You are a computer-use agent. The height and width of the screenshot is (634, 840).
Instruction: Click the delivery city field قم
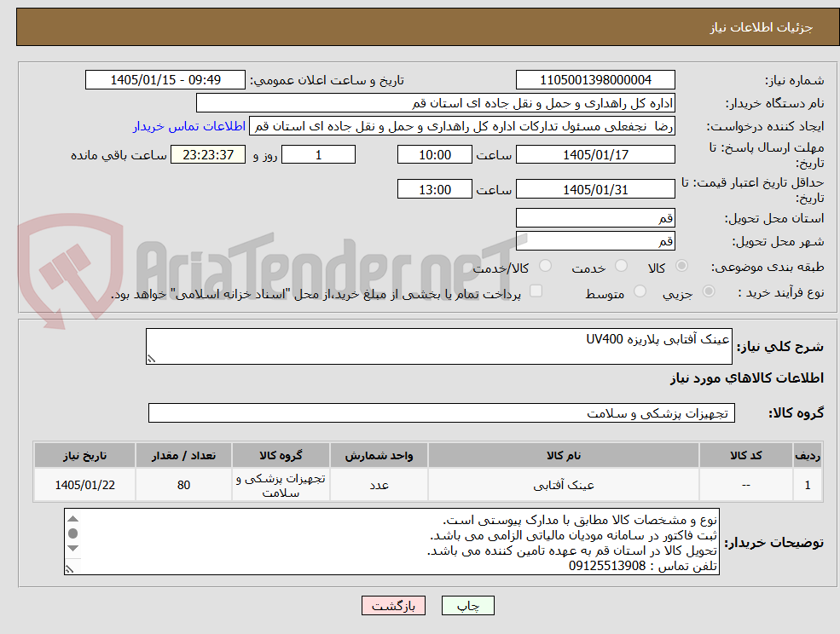595,241
